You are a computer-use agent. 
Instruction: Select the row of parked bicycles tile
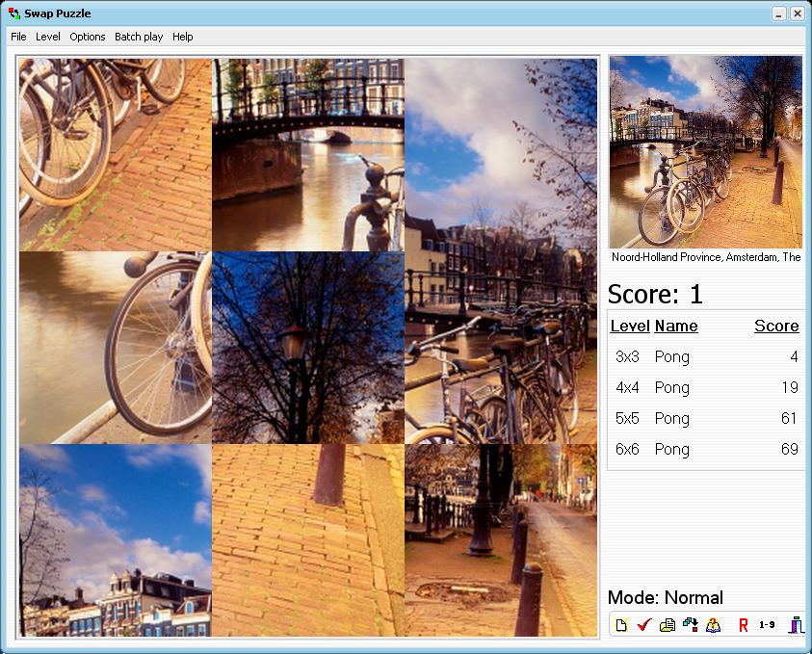click(501, 348)
